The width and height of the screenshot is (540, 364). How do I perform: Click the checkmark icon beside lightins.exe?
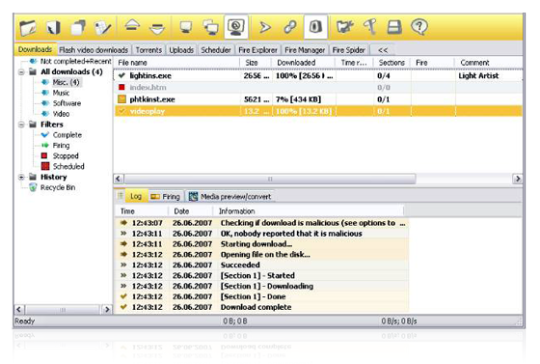[122, 75]
